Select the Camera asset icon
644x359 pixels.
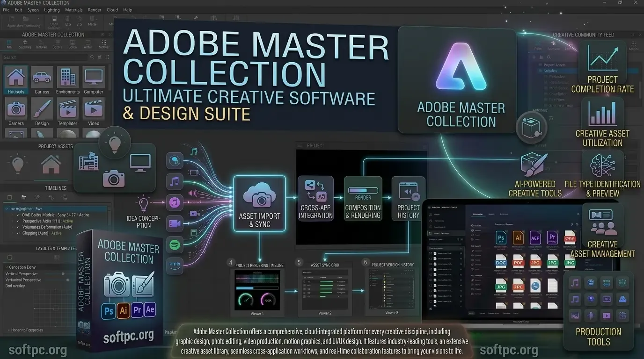pos(16,108)
